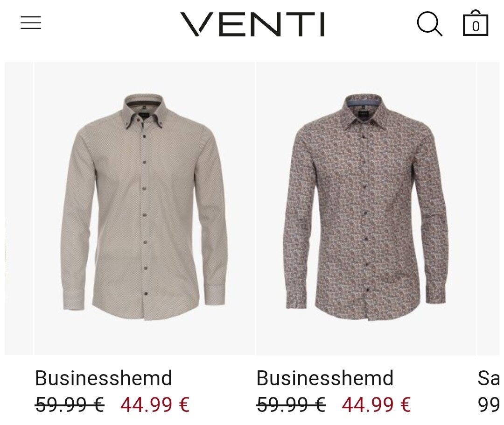Click the second product's crossed-out 59.99 € price
504x425 pixels.
(x=291, y=404)
